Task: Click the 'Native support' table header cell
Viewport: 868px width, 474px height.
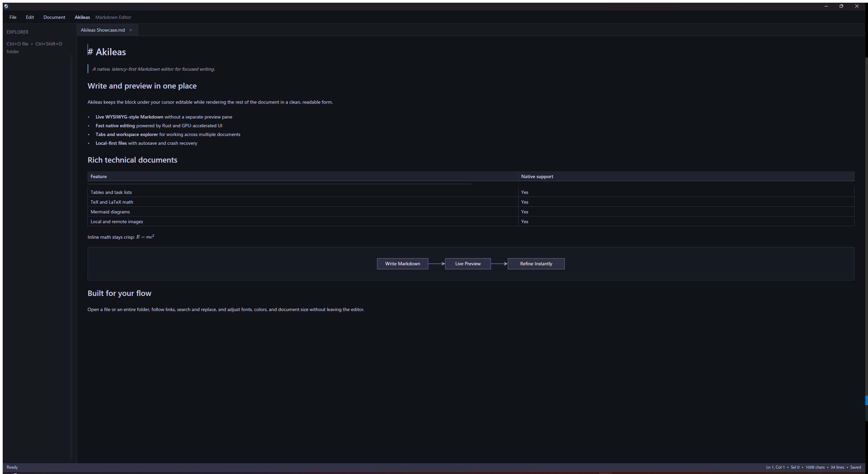Action: pos(686,176)
